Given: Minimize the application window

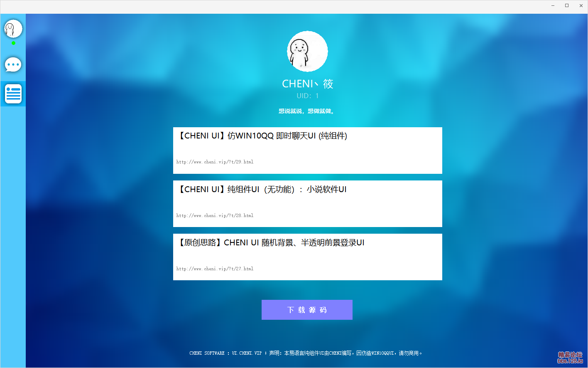Looking at the screenshot, I should (x=553, y=6).
